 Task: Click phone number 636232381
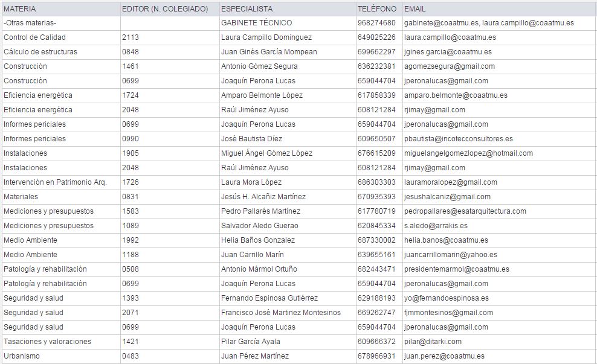376,66
